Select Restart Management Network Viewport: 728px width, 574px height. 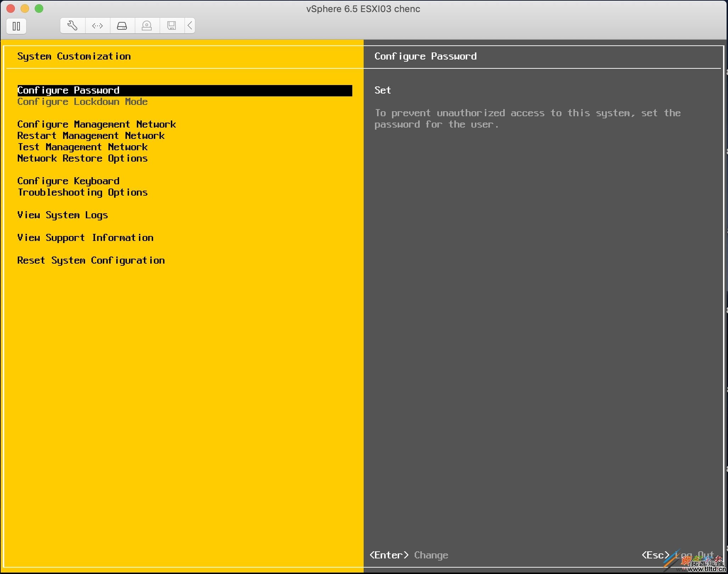(x=91, y=136)
